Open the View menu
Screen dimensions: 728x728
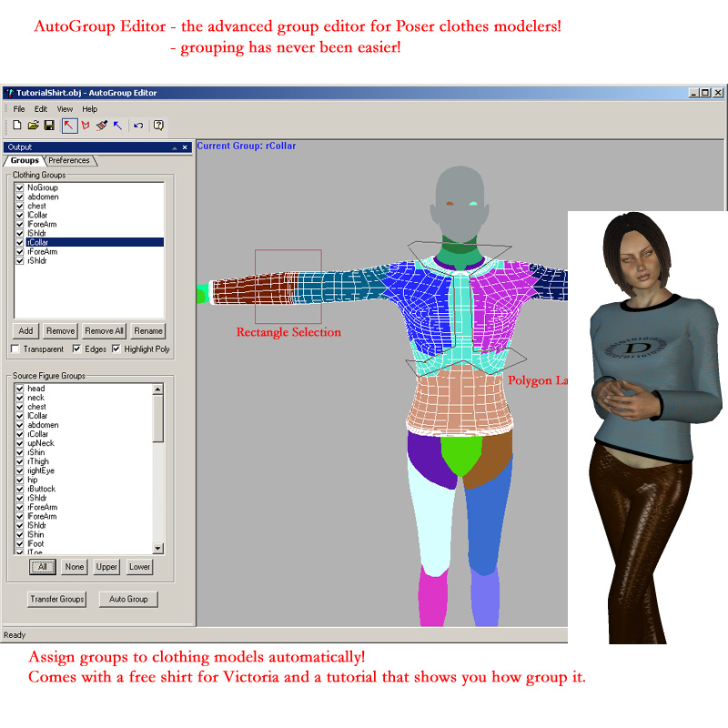click(65, 109)
